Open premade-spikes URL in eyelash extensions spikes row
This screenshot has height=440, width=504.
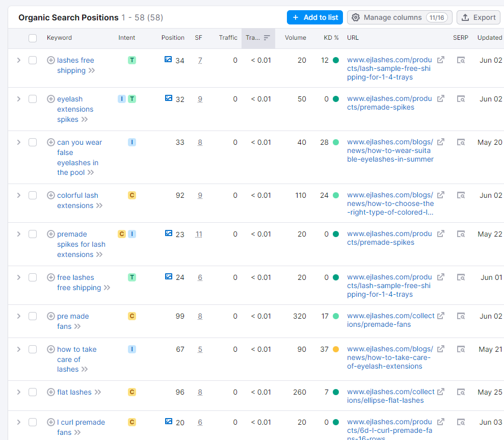(x=389, y=103)
